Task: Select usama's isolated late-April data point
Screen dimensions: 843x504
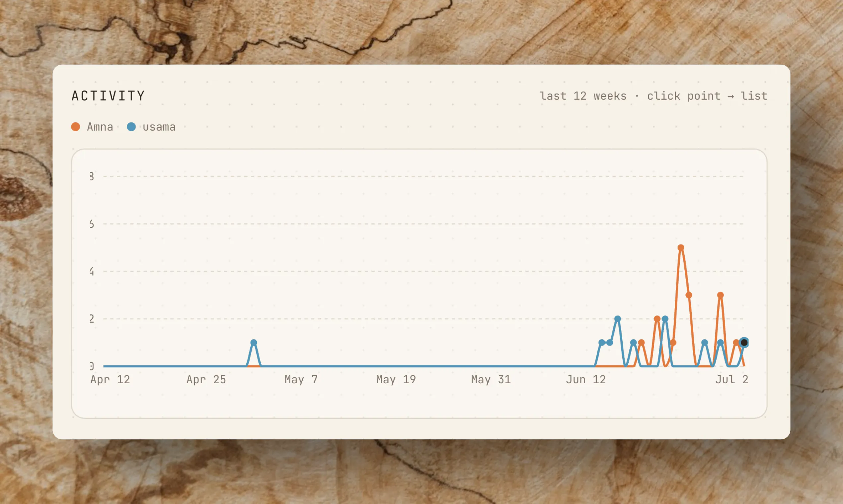Action: pyautogui.click(x=254, y=342)
